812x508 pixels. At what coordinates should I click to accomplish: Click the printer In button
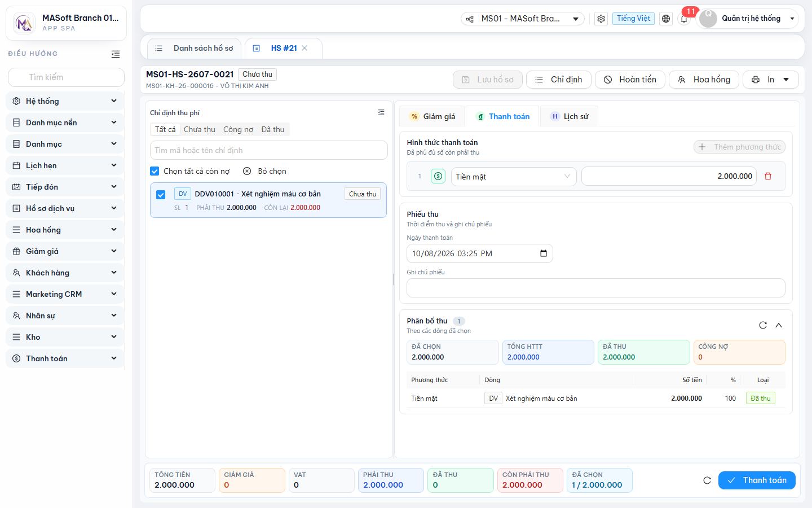(x=771, y=80)
